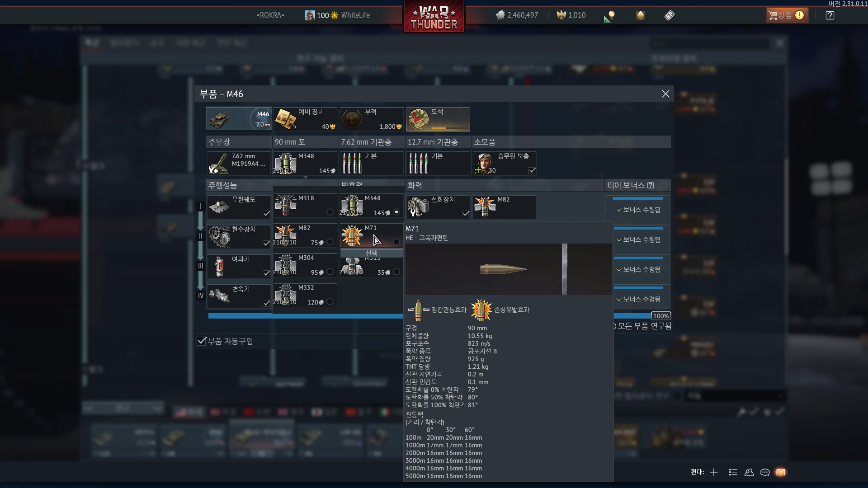
Task: Click the contacts icon in the bottom bar
Action: coord(749,472)
